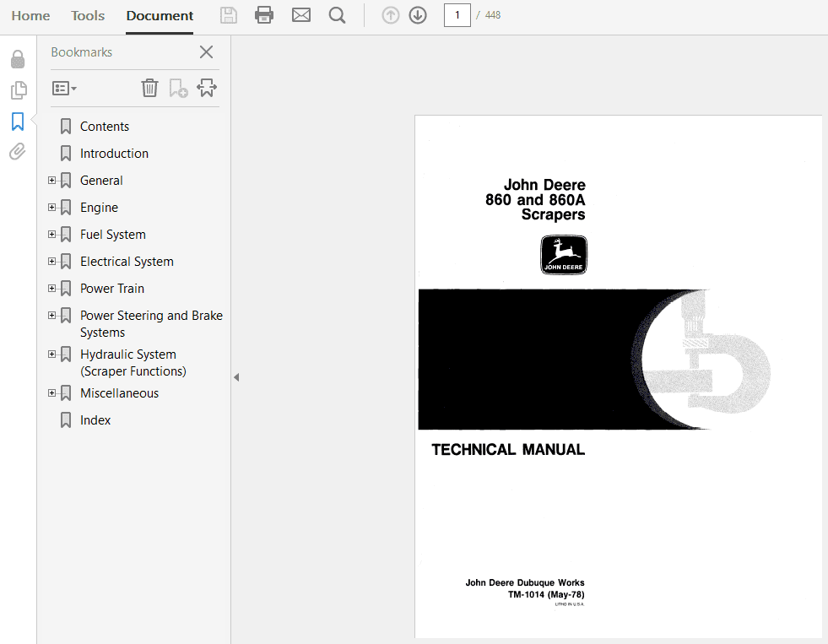Open the Miscellaneous bookmark
828x644 pixels.
[119, 393]
